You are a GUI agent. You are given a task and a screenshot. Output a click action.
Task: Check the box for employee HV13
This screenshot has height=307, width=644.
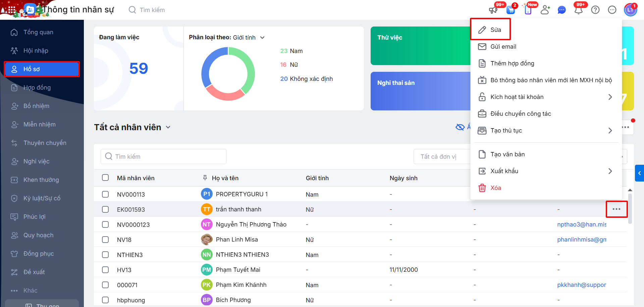pos(105,270)
